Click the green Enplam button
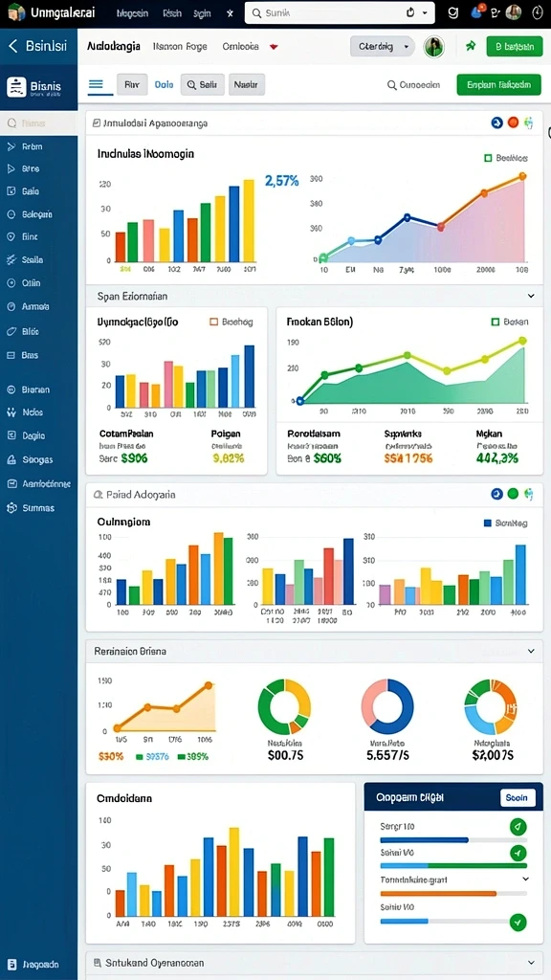Screen dimensions: 551x980 (x=498, y=84)
